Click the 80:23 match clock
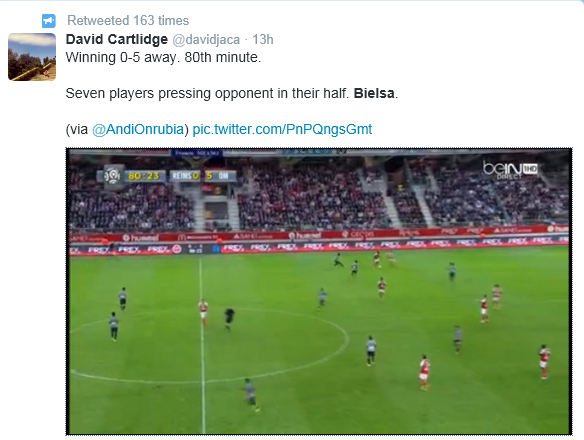The width and height of the screenshot is (584, 440). click(143, 176)
